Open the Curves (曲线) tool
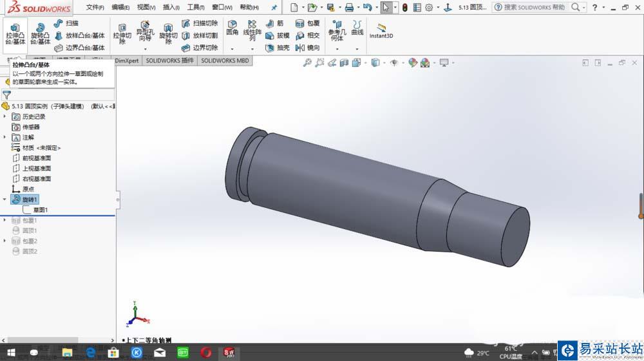 pyautogui.click(x=357, y=28)
